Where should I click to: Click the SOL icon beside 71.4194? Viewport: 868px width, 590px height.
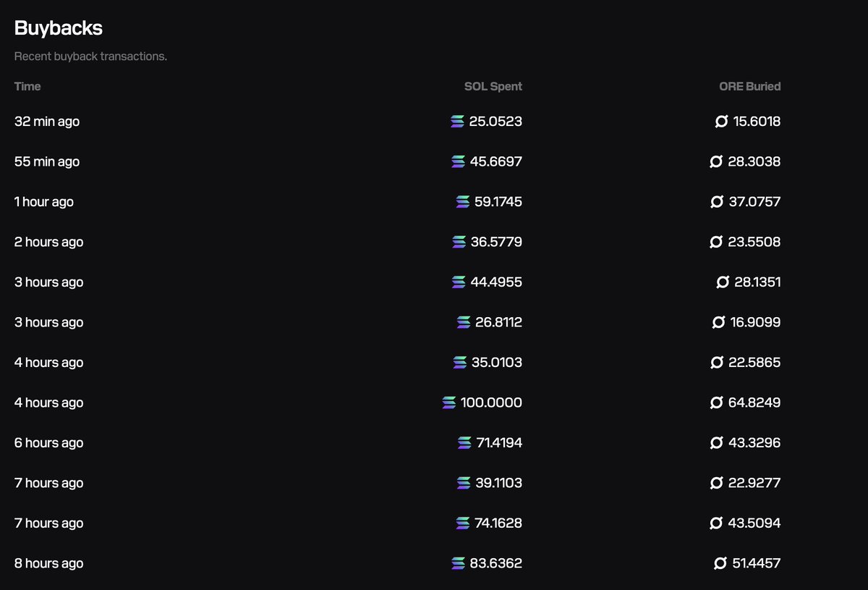pyautogui.click(x=464, y=443)
